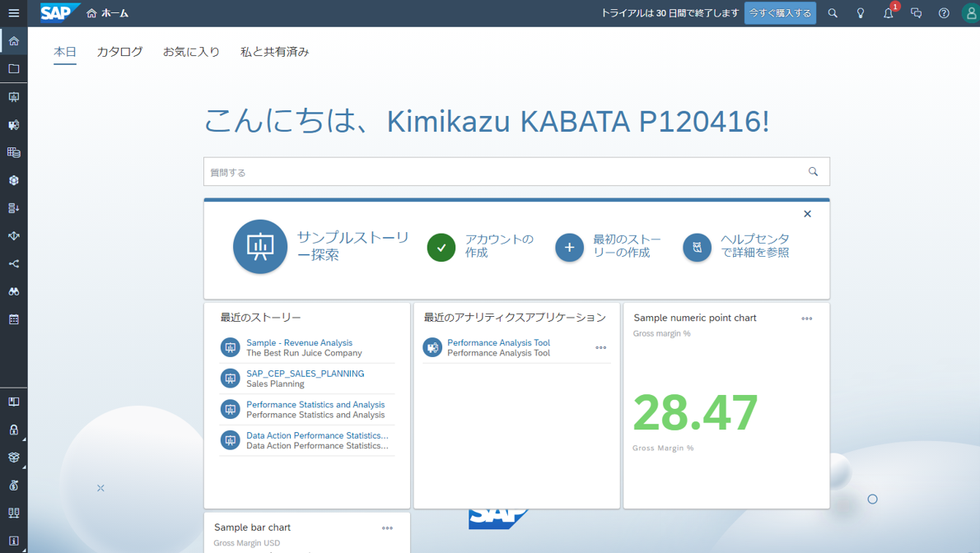This screenshot has width=980, height=553.
Task: Click the ヘルプセンタで詳細を参照 owl icon
Action: point(697,248)
